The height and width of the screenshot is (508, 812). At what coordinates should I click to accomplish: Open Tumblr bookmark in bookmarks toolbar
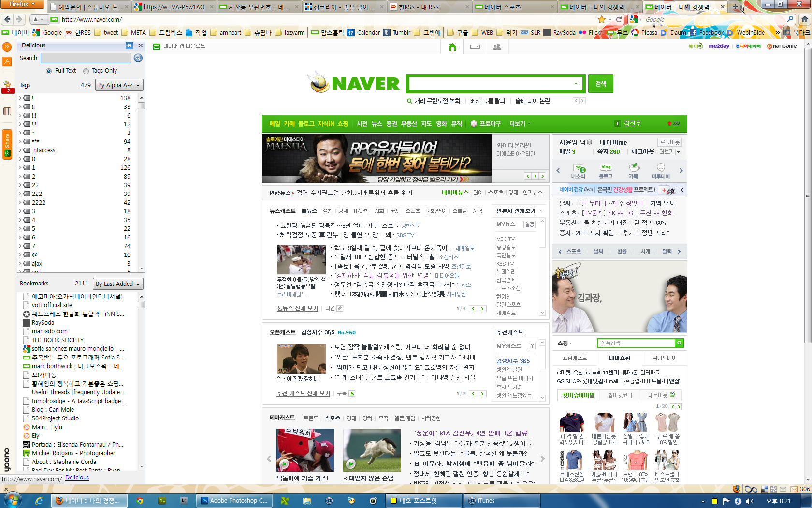click(397, 32)
